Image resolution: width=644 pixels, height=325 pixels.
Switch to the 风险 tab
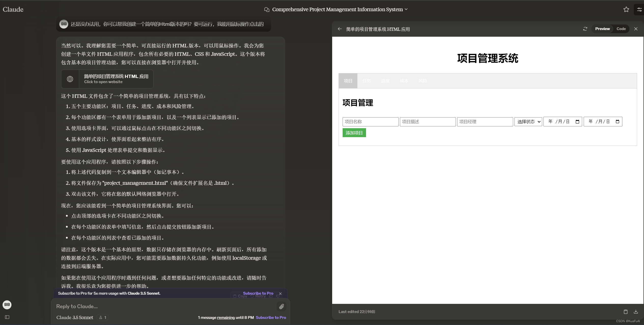coord(423,81)
